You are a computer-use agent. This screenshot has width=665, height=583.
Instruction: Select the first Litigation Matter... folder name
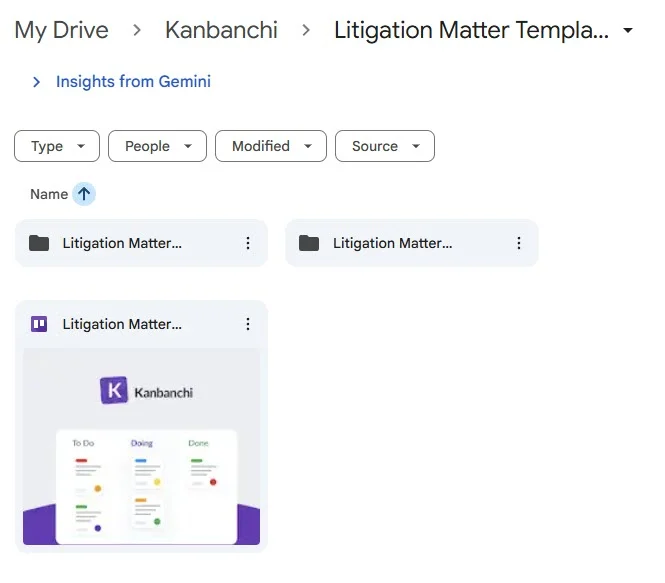tap(122, 243)
